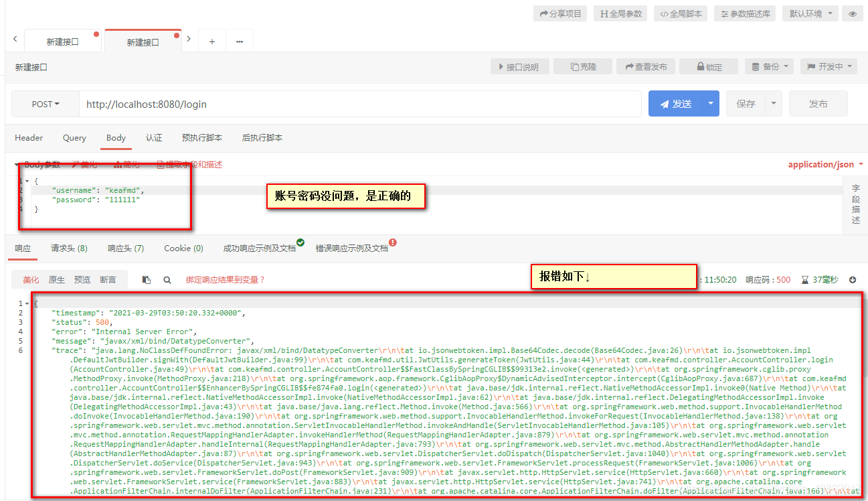Click the eye icon button in the top toolbar
Screen dimensions: 868x501
coord(852,13)
